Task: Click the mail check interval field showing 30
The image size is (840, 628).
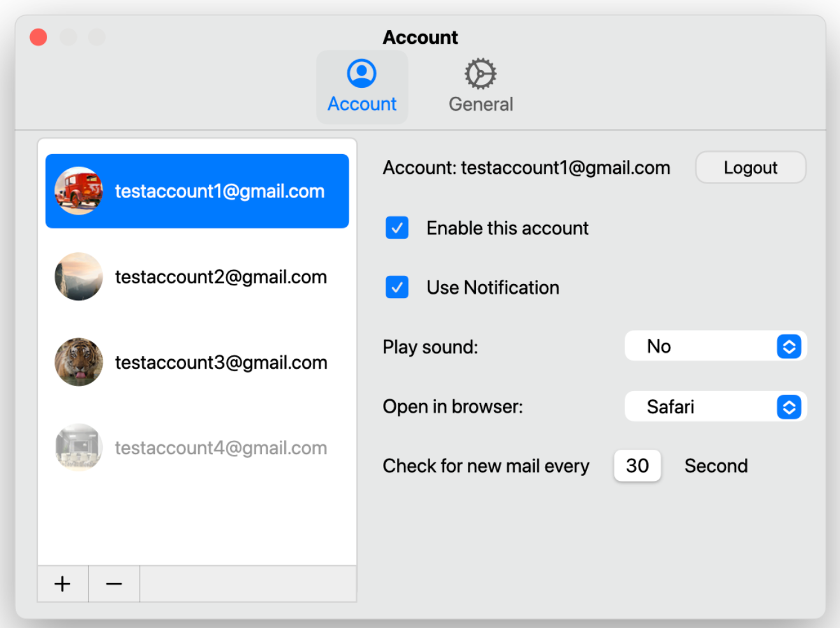Action: click(x=637, y=466)
